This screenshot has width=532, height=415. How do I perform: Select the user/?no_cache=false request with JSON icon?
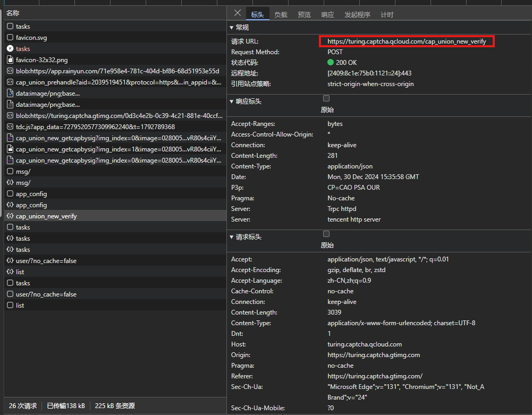pos(46,261)
